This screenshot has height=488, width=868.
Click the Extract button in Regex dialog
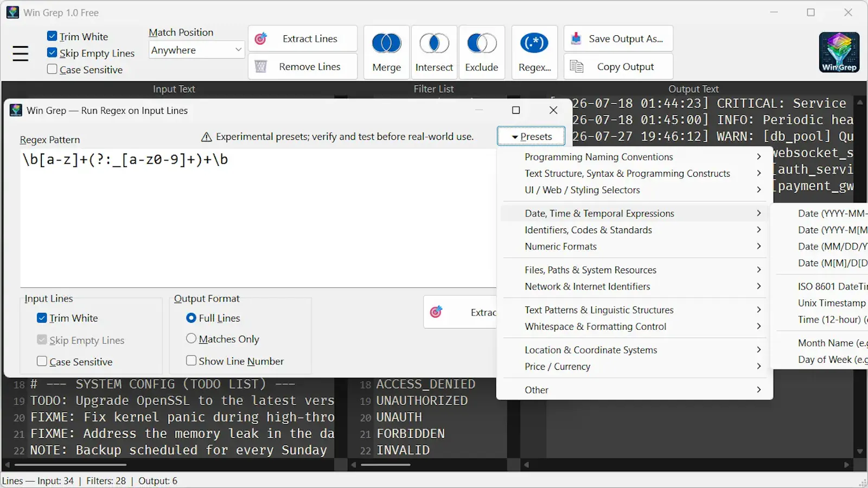(x=460, y=312)
